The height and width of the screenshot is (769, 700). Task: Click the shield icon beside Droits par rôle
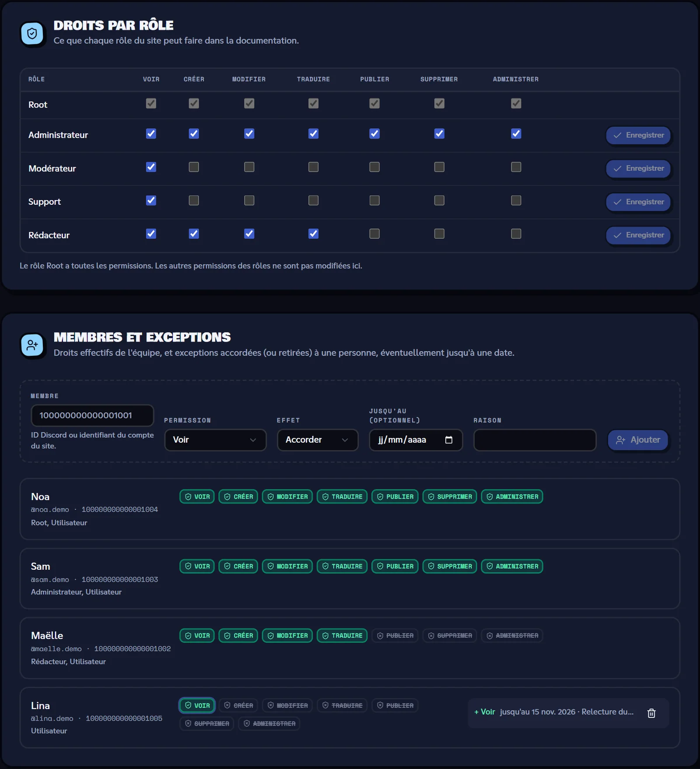tap(32, 34)
